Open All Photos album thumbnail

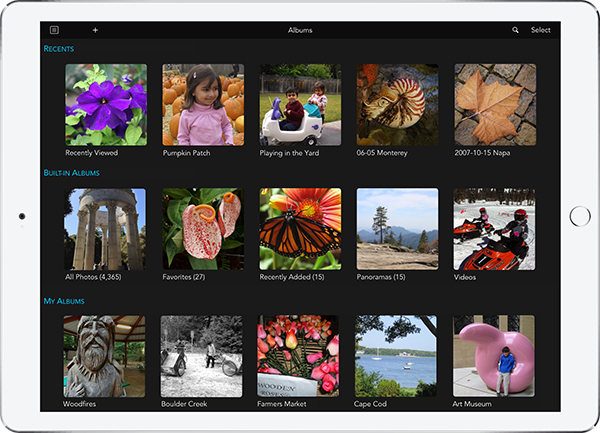click(106, 229)
